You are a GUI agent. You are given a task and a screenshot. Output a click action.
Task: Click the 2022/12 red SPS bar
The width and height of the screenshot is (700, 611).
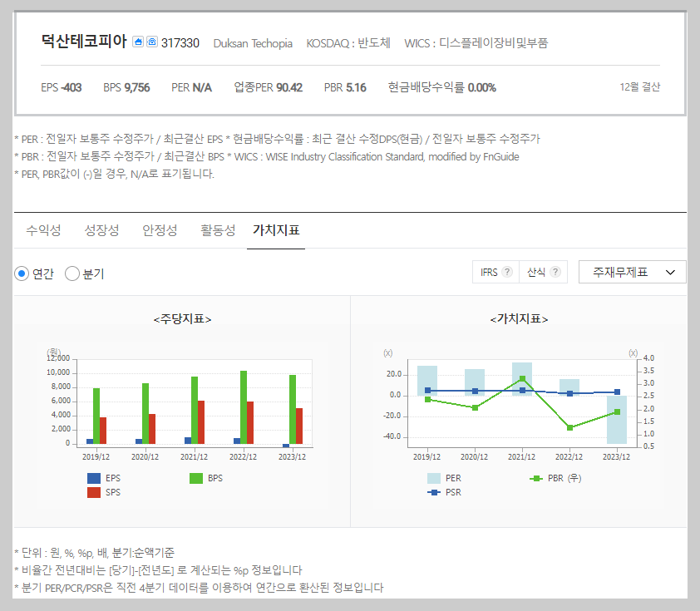pyautogui.click(x=250, y=422)
